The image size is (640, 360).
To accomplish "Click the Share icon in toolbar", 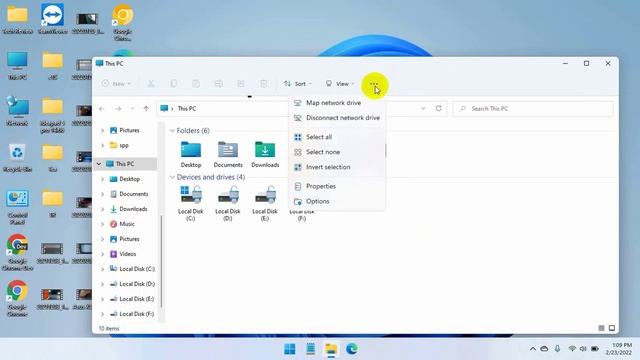I will (241, 84).
